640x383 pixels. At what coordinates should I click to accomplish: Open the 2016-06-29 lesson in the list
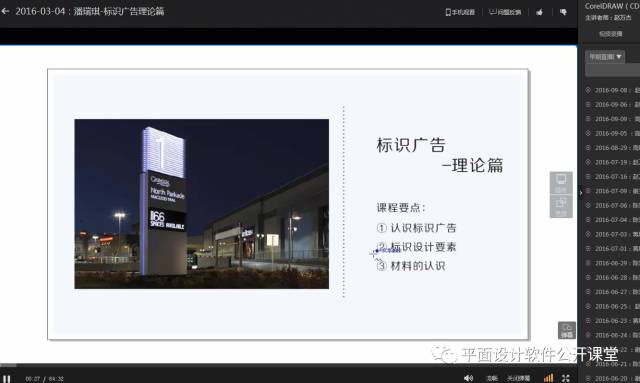pos(612,263)
